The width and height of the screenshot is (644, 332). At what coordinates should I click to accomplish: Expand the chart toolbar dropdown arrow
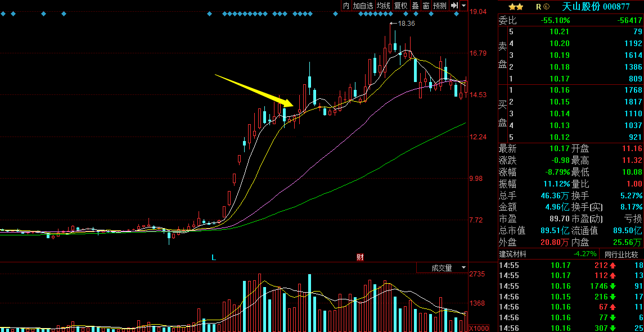click(x=463, y=6)
